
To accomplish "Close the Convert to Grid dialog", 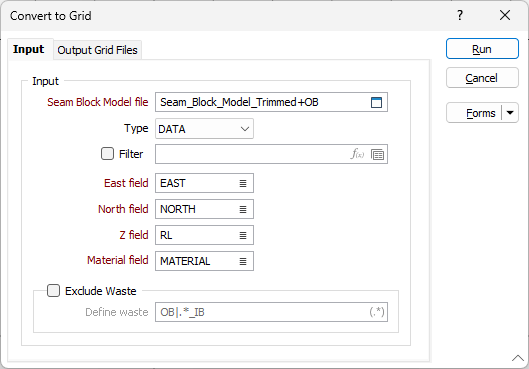I will pos(505,15).
